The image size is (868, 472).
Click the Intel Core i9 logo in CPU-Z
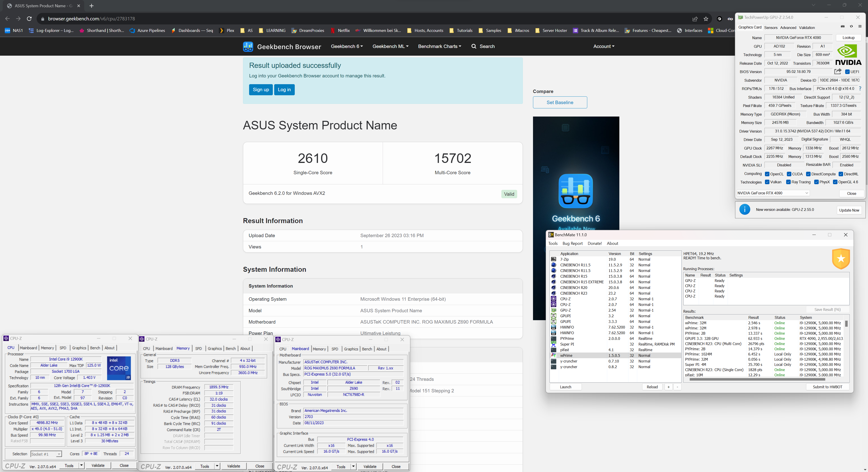tap(119, 368)
